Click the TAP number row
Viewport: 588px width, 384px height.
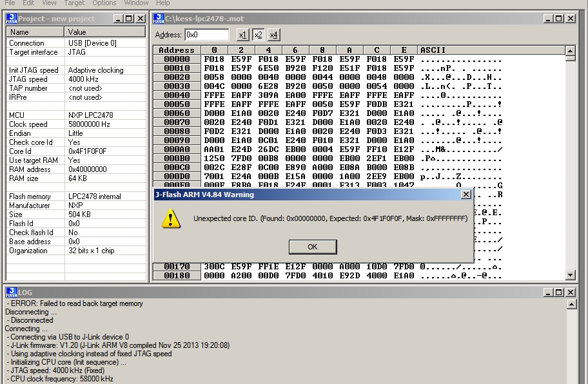point(76,88)
